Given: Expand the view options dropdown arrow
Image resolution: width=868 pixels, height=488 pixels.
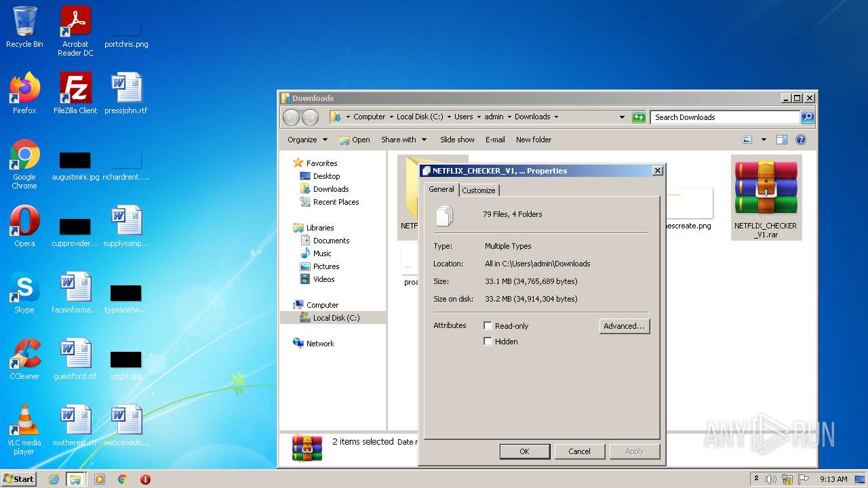Looking at the screenshot, I should pos(764,140).
